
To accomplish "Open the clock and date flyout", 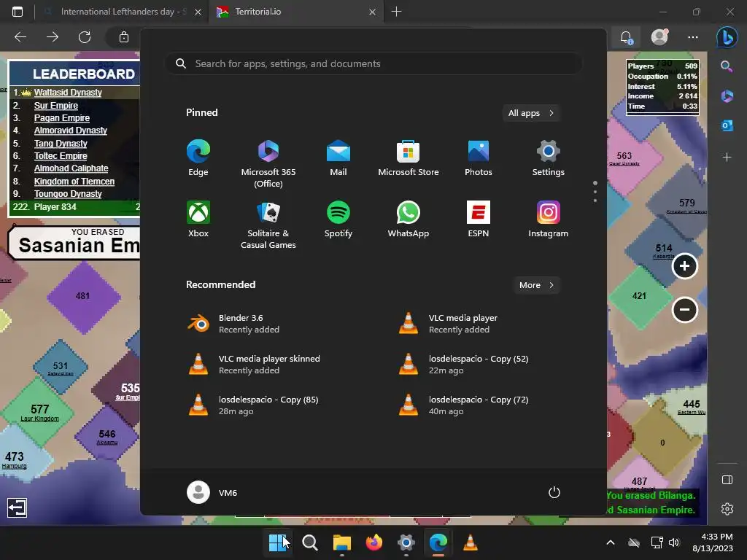I will 713,542.
